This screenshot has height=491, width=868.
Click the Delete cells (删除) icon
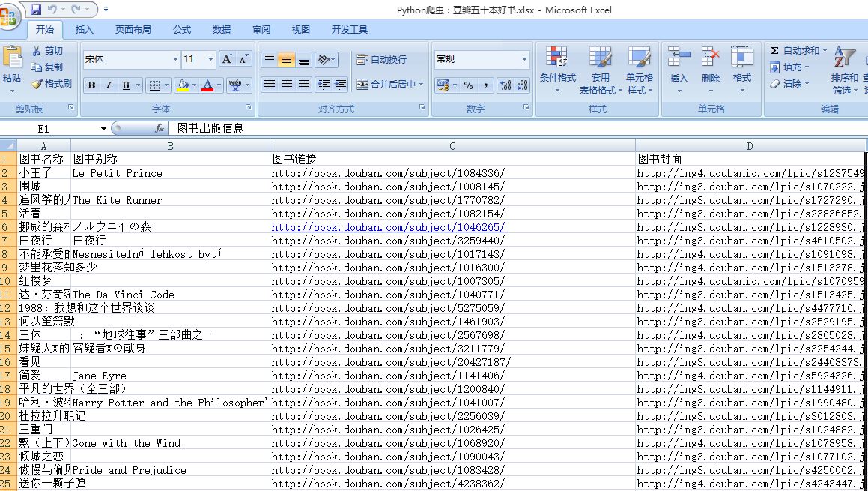pyautogui.click(x=710, y=58)
